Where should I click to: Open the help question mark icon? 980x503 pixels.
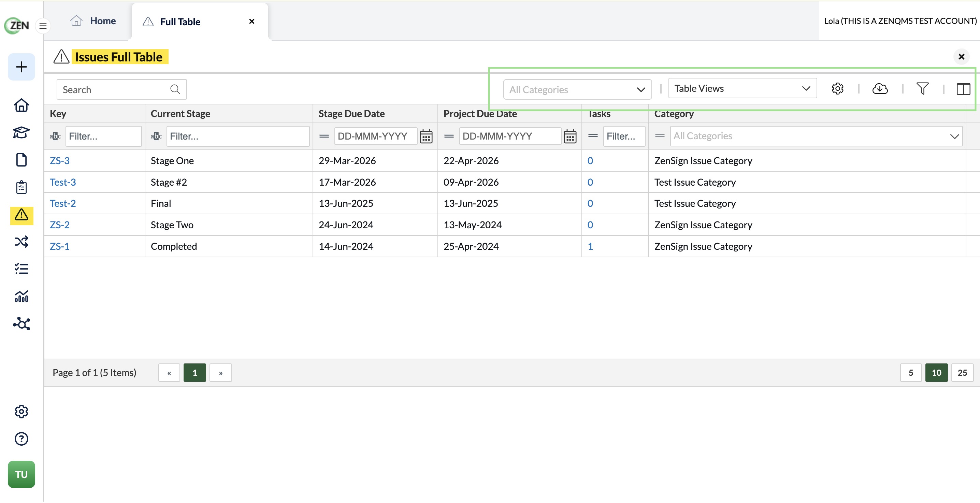coord(21,440)
